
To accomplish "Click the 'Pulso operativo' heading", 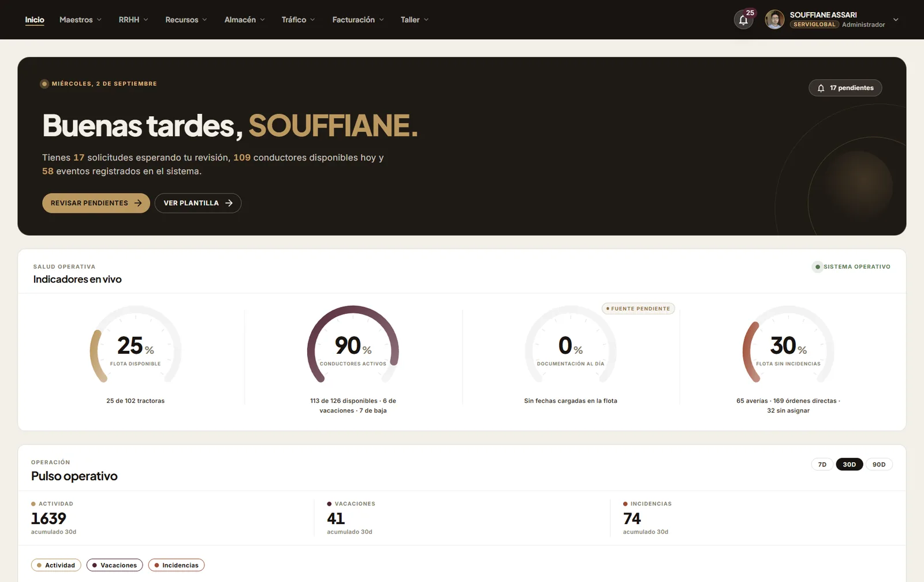I will pos(74,476).
